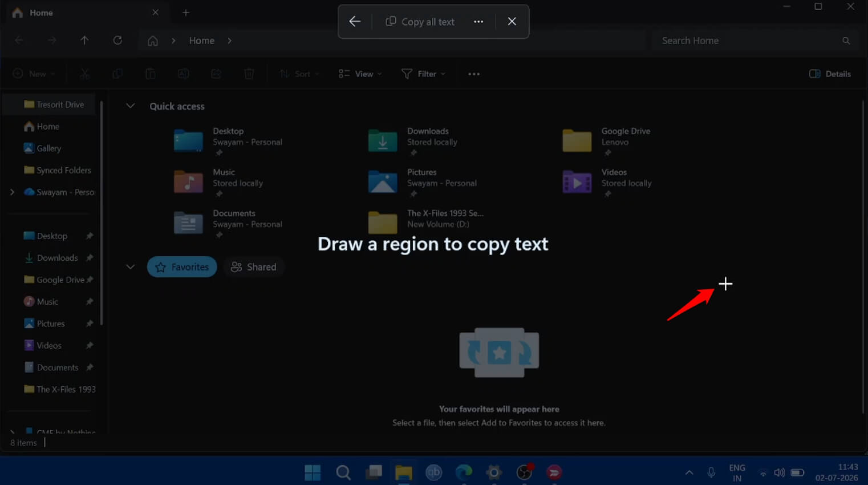This screenshot has width=868, height=485.
Task: Show hidden system tray icons
Action: [689, 472]
